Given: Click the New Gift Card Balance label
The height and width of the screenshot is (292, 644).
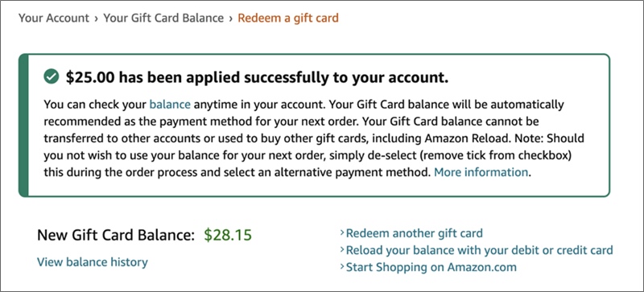Looking at the screenshot, I should (115, 236).
